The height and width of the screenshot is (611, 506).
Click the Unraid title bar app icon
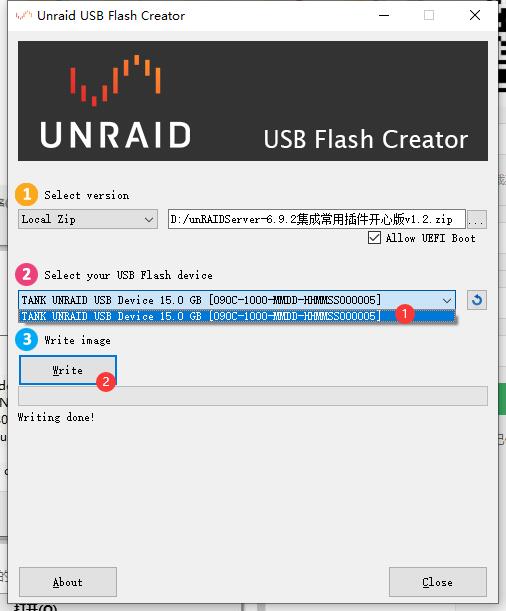pos(23,16)
